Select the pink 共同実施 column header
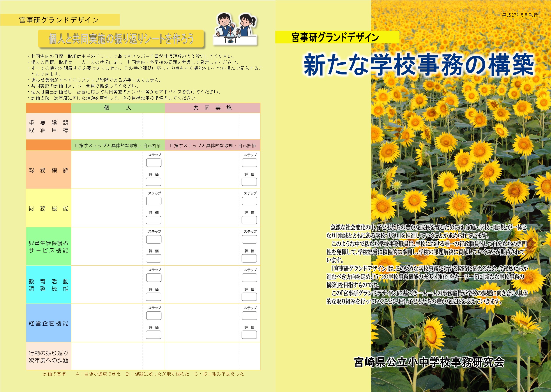 click(x=212, y=108)
